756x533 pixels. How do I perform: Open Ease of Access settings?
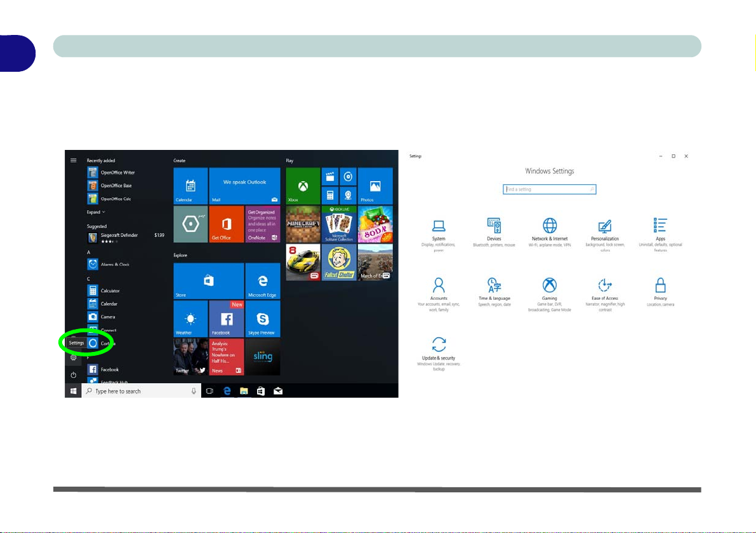[604, 294]
